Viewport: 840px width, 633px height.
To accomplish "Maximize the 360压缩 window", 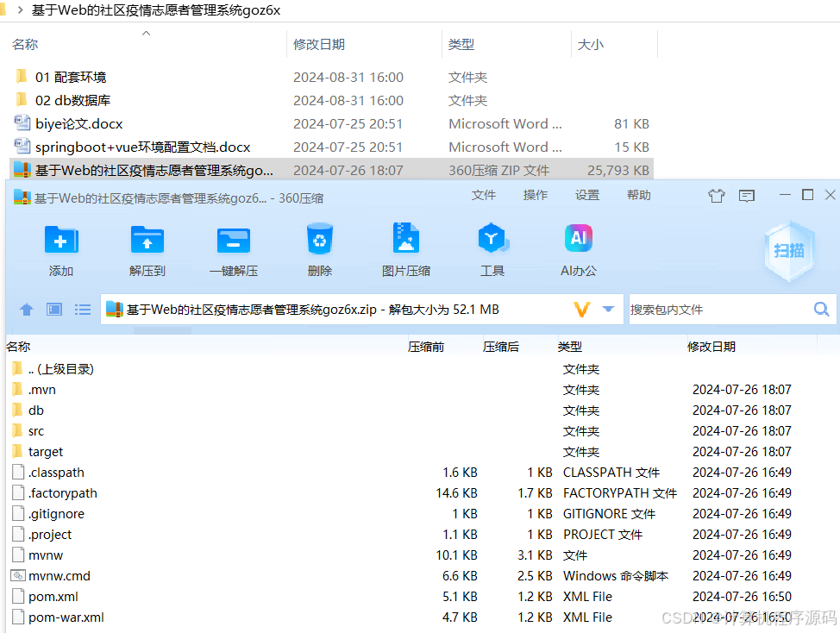I will coord(807,195).
